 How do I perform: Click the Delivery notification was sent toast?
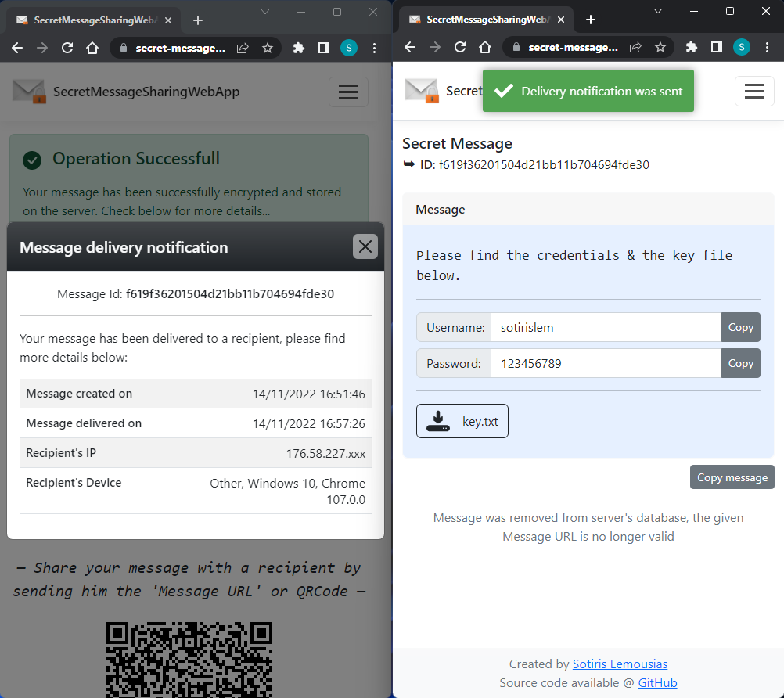588,91
